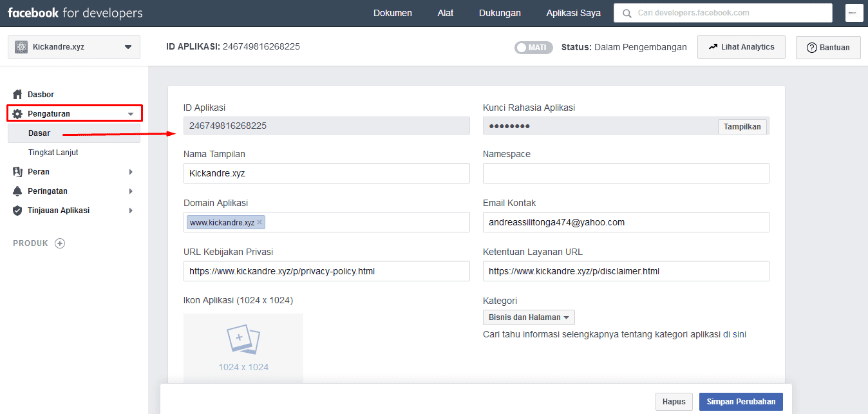868x414 pixels.
Task: Click the Nama Tampilan field
Action: click(326, 173)
